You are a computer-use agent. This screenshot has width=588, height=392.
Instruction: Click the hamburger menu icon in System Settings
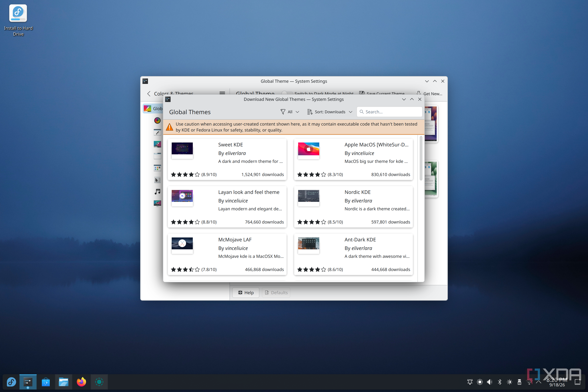[x=222, y=93]
